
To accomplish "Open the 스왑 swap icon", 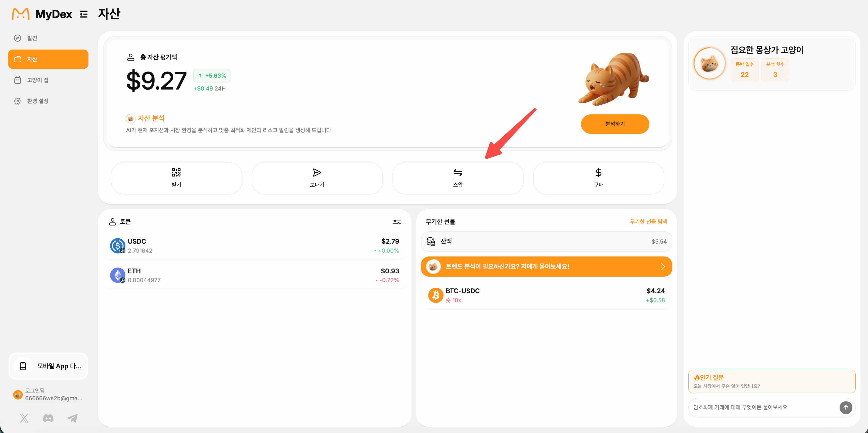I will pyautogui.click(x=458, y=172).
